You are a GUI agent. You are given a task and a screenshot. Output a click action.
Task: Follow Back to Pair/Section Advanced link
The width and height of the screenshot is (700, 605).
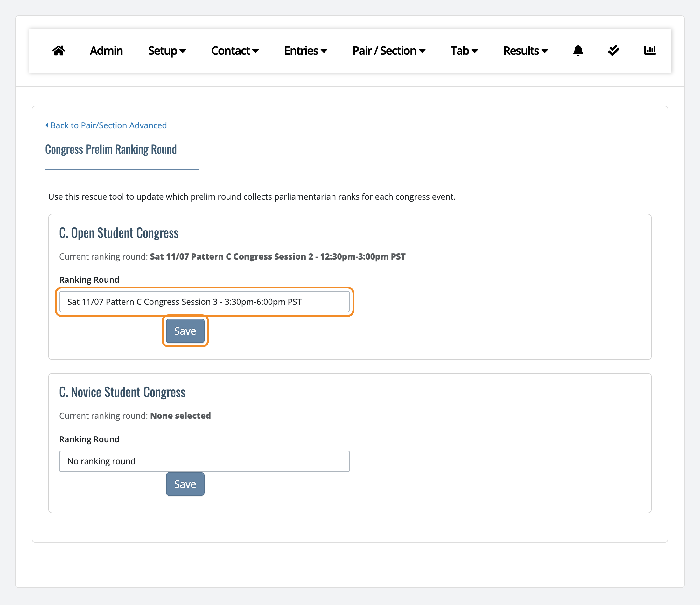click(106, 125)
